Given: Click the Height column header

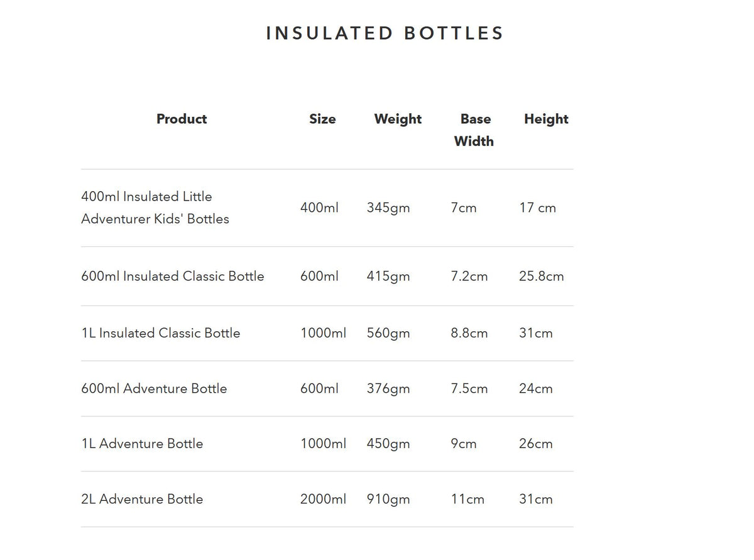Looking at the screenshot, I should click(546, 119).
